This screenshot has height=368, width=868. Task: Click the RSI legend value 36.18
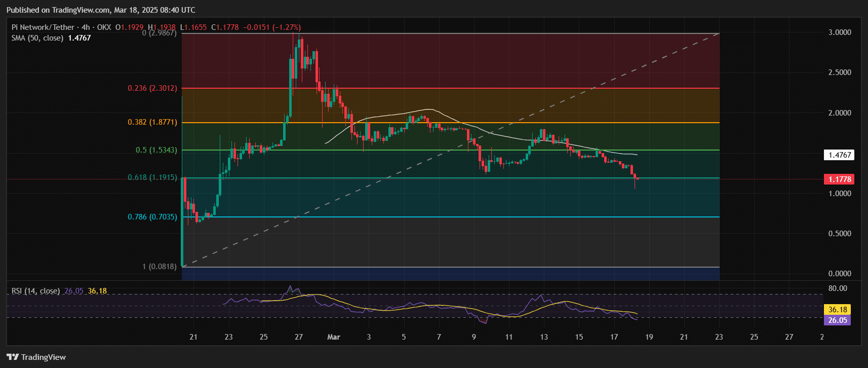pyautogui.click(x=97, y=291)
